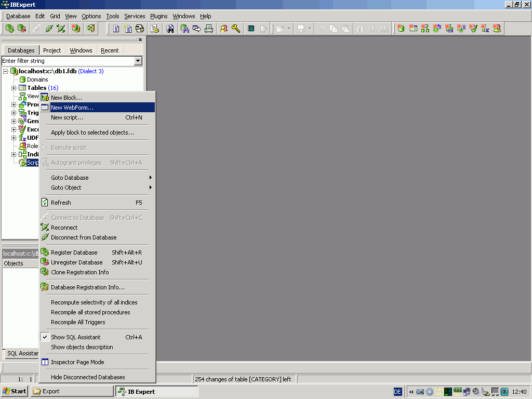Select Hide Disconnected Databases
This screenshot has width=532, height=399.
pos(97,377)
